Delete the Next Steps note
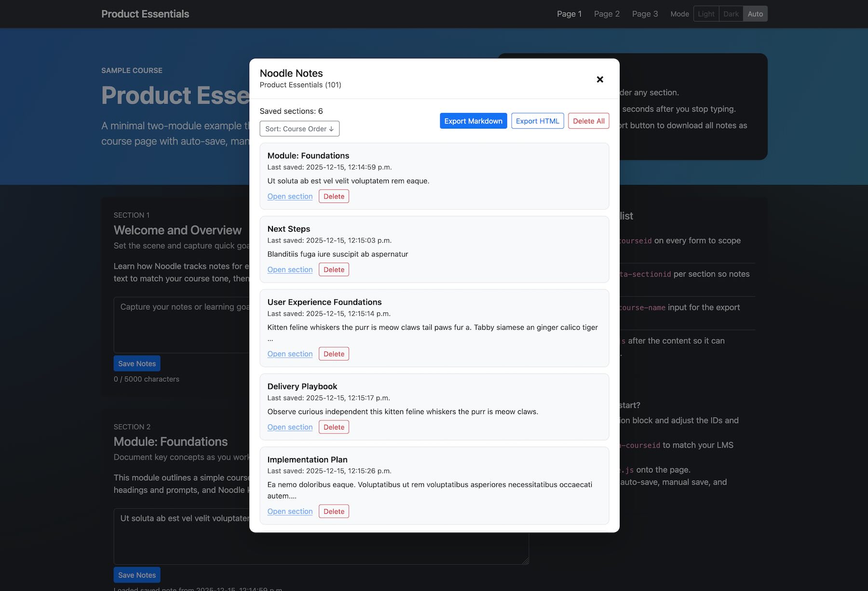The width and height of the screenshot is (868, 591). tap(334, 269)
